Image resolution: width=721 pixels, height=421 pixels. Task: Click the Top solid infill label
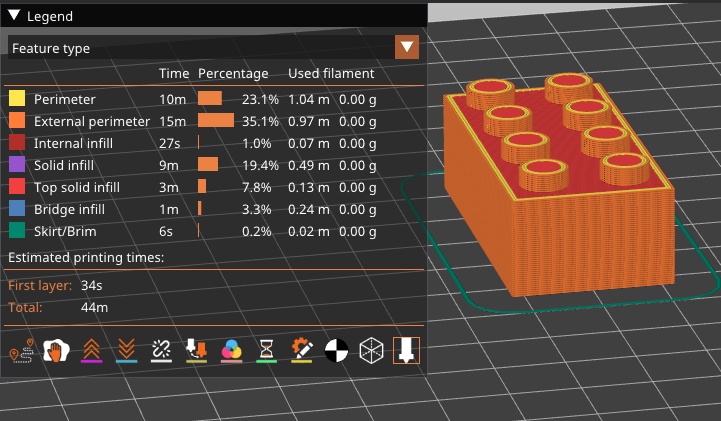(x=77, y=188)
